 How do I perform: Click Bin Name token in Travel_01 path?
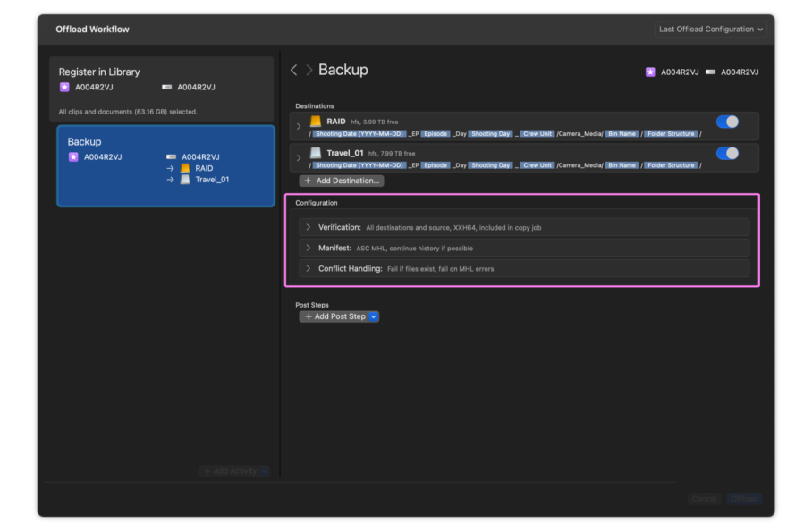(x=622, y=165)
